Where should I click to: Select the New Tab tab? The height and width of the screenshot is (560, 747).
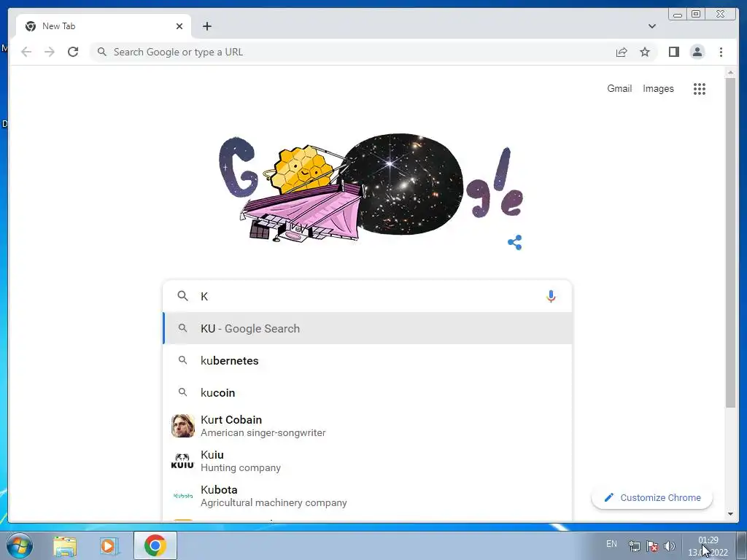coord(104,26)
